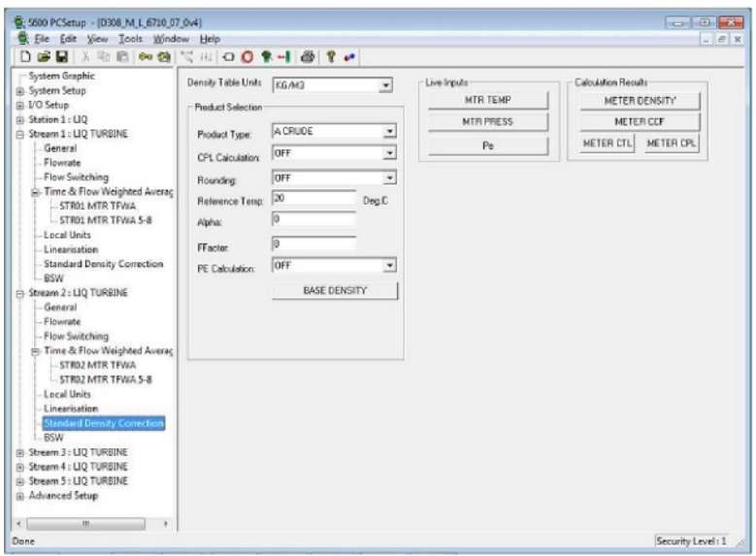Click the small rectangle tag toolbar icon
The image size is (756, 556).
pos(228,57)
